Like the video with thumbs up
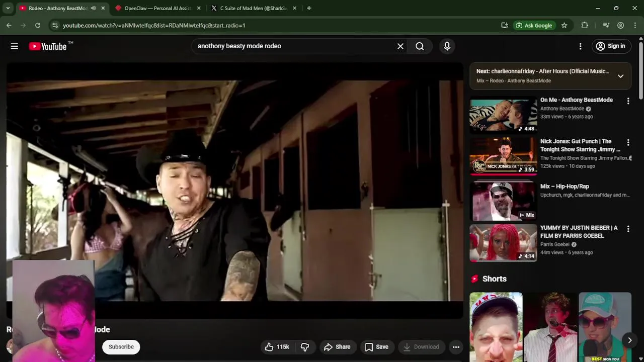 pos(277,347)
